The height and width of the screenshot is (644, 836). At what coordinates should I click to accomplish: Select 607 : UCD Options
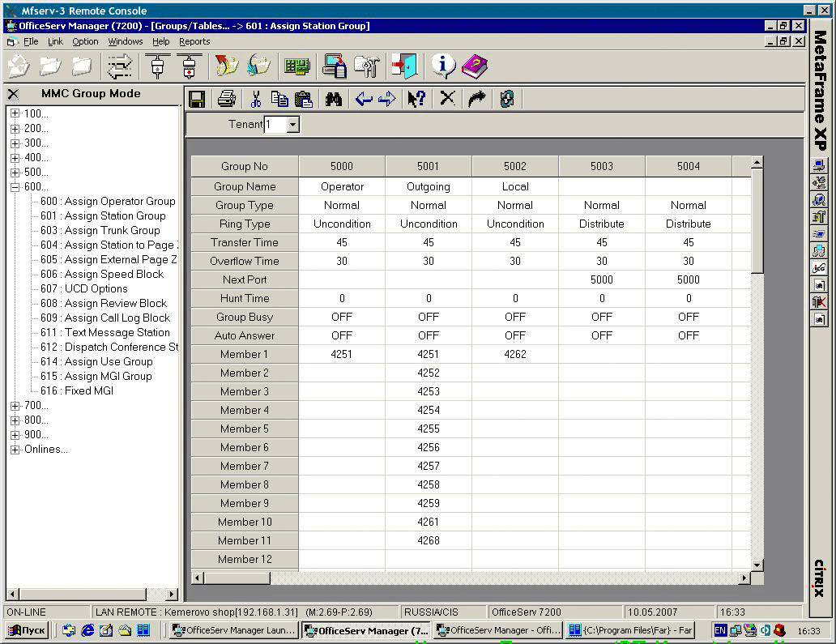pyautogui.click(x=84, y=288)
